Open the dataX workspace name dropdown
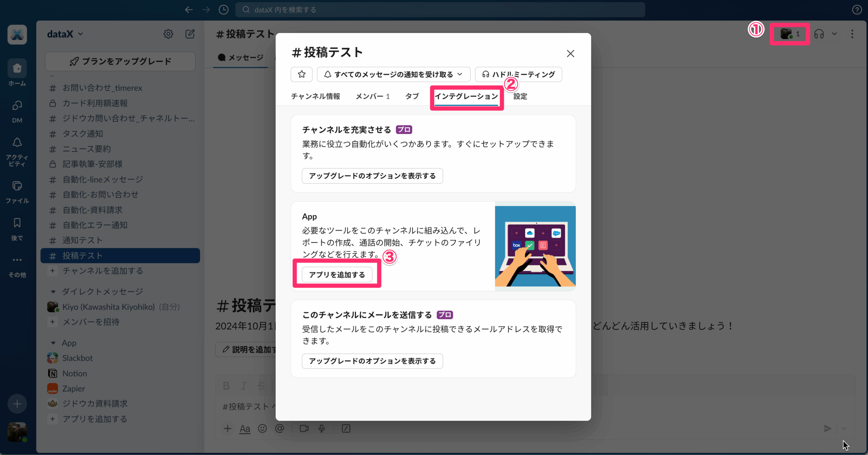 (65, 34)
